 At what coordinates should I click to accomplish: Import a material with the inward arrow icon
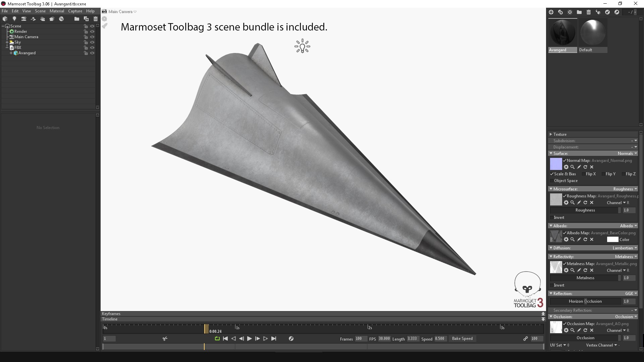click(607, 12)
